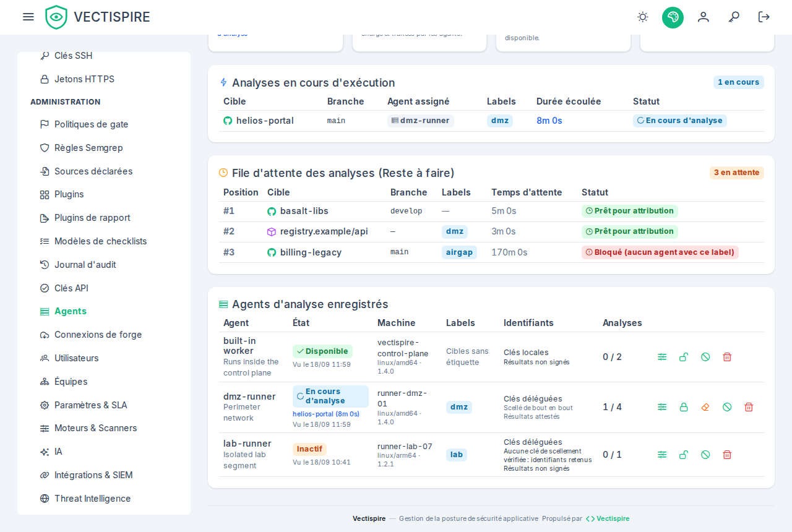792x532 pixels.
Task: Open the color palette theme picker
Action: tap(673, 17)
